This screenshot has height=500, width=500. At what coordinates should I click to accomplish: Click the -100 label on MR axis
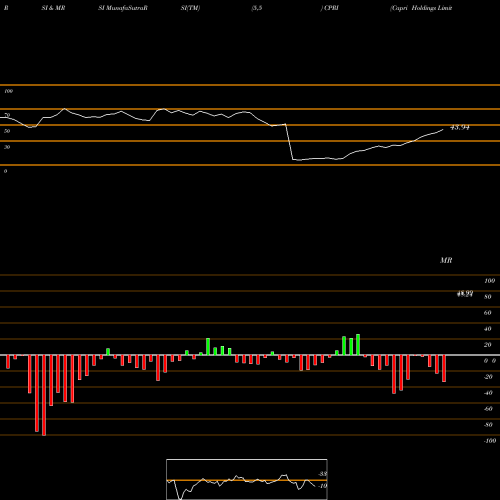coord(490,441)
